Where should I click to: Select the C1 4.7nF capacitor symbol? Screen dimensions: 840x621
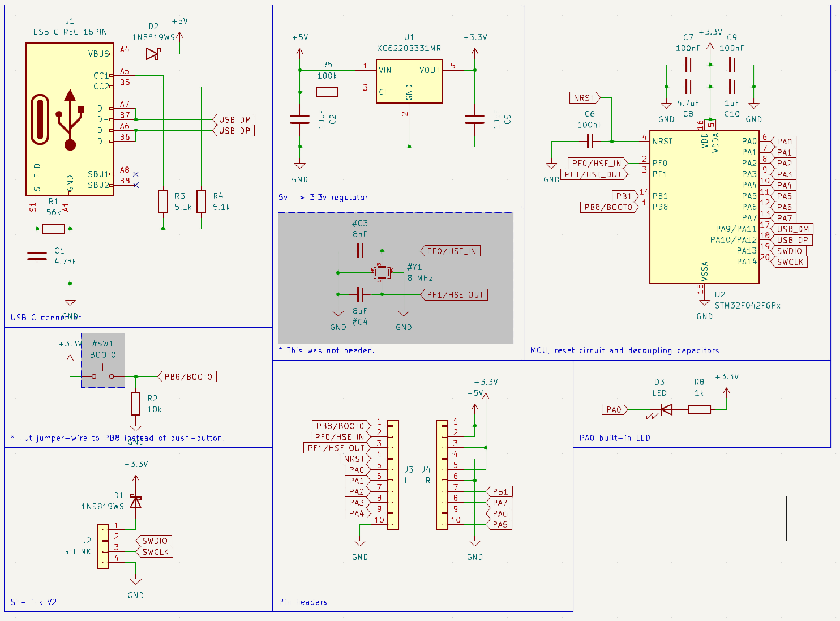[x=37, y=256]
